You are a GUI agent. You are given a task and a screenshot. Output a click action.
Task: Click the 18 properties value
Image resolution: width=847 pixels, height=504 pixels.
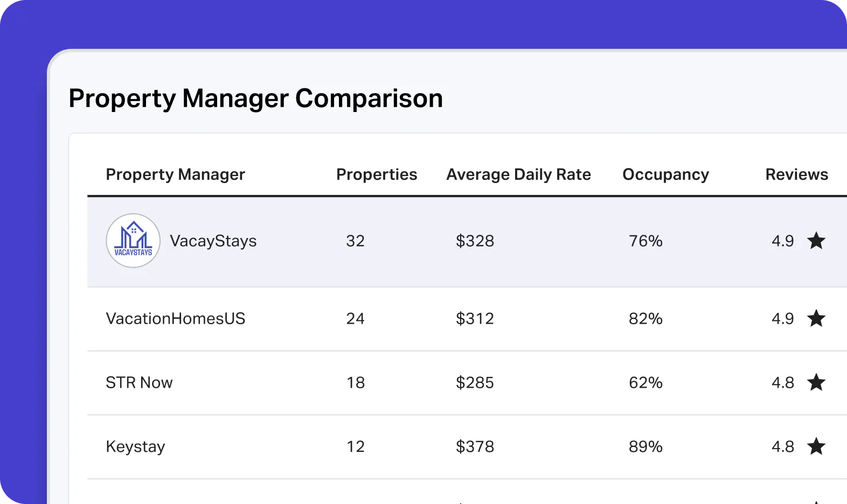(x=356, y=382)
